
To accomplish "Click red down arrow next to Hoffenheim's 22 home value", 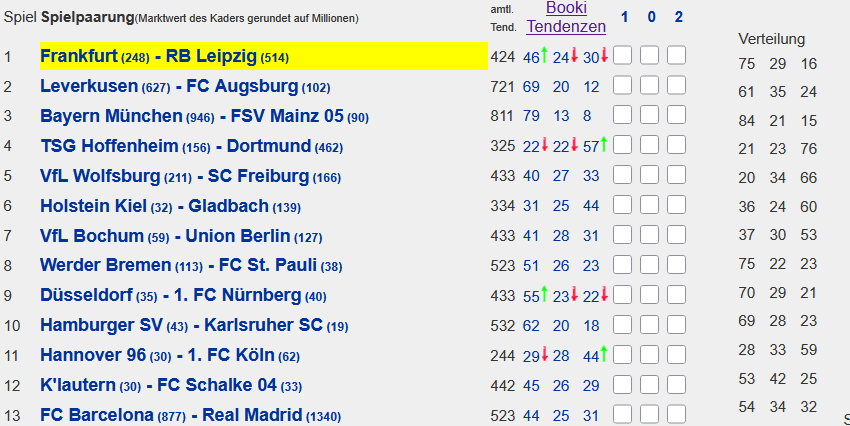I will click(544, 145).
